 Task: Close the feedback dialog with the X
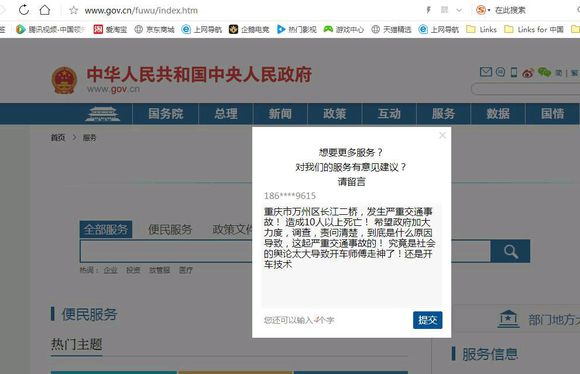[x=442, y=135]
